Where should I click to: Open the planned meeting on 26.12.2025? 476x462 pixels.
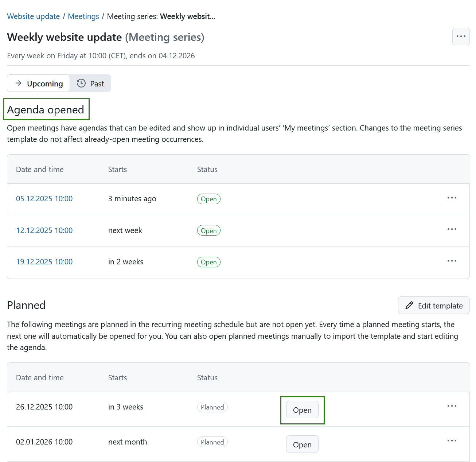pos(302,410)
